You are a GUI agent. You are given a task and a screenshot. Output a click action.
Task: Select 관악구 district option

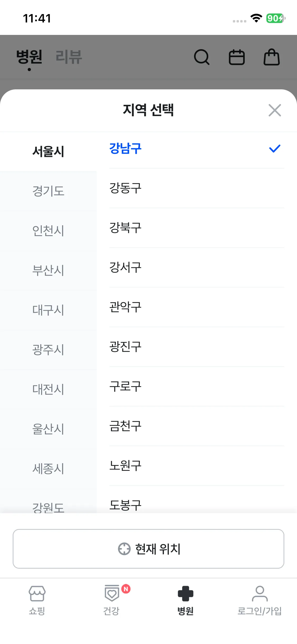point(126,307)
